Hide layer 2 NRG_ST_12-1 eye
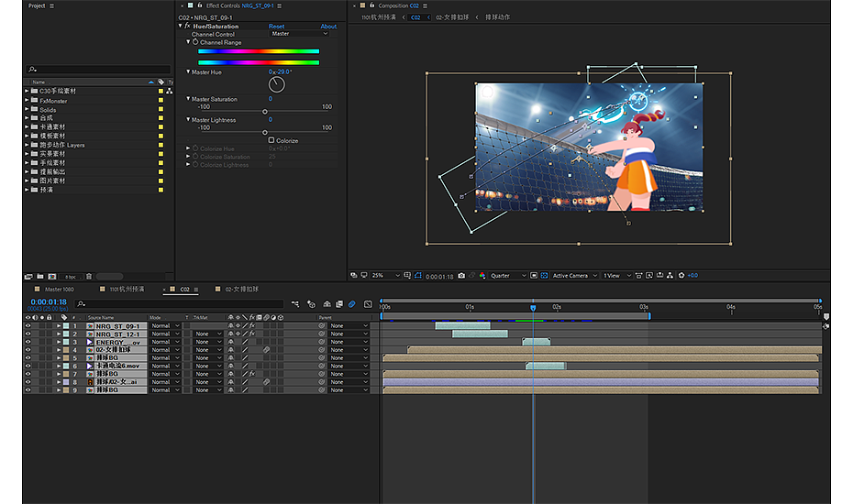This screenshot has height=504, width=853. 28,334
